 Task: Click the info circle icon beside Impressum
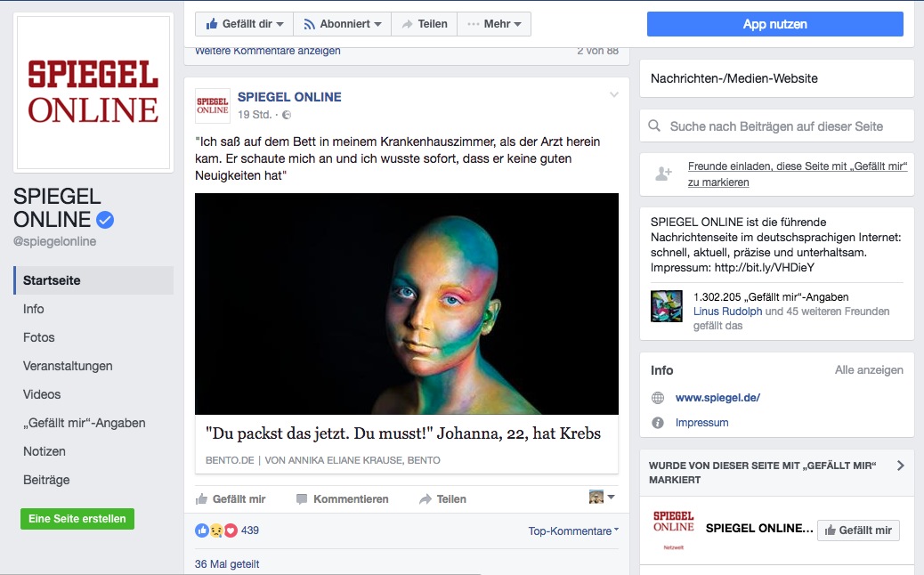click(658, 423)
